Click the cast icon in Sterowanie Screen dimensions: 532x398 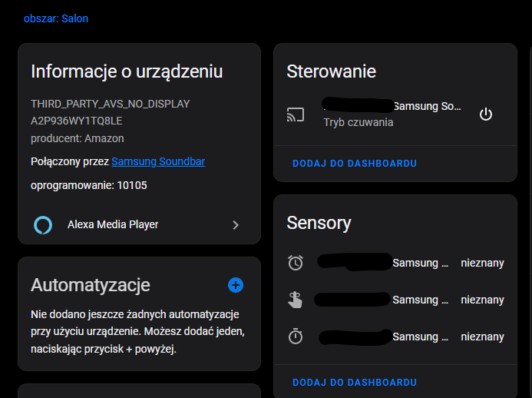pos(296,115)
